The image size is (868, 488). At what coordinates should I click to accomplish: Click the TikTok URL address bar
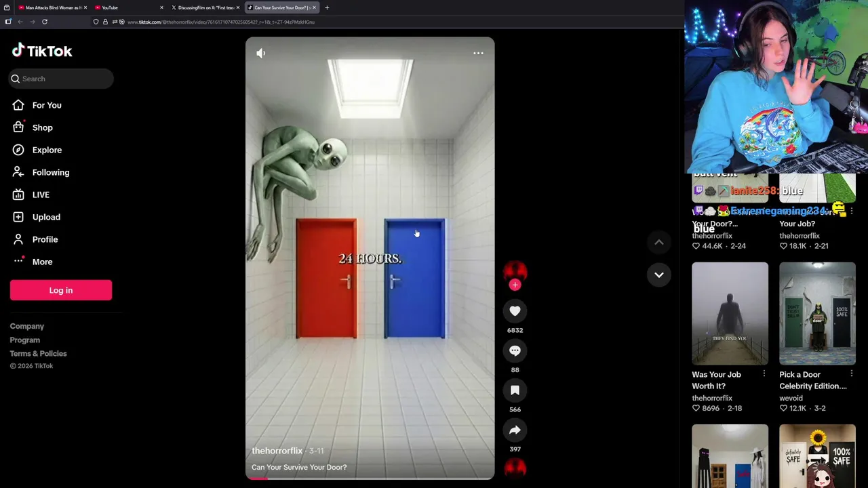pos(220,22)
